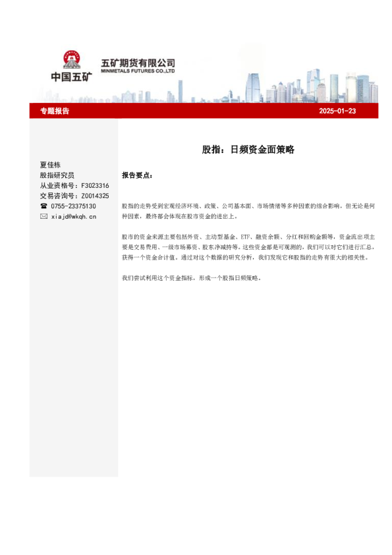
Task: Click the date 2025-01-23 in the banner
Action: pos(337,111)
